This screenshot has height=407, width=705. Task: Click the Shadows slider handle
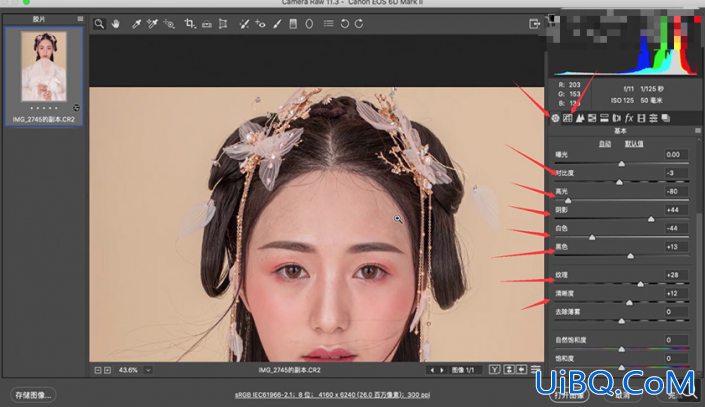click(x=651, y=219)
